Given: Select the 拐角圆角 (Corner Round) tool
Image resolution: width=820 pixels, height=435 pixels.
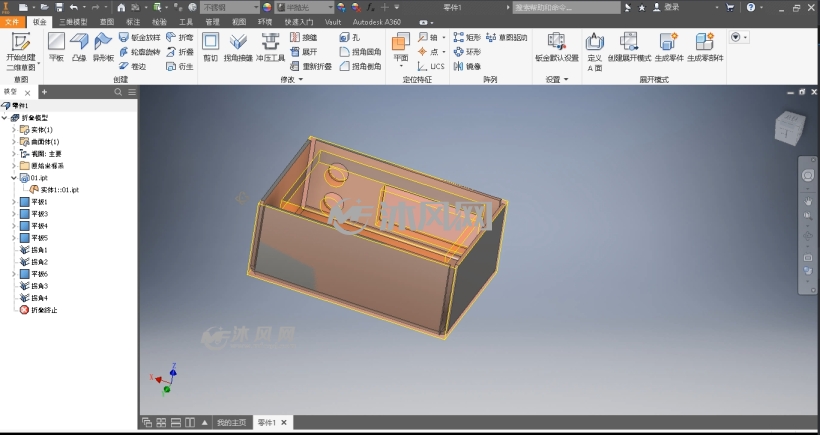Looking at the screenshot, I should point(360,52).
